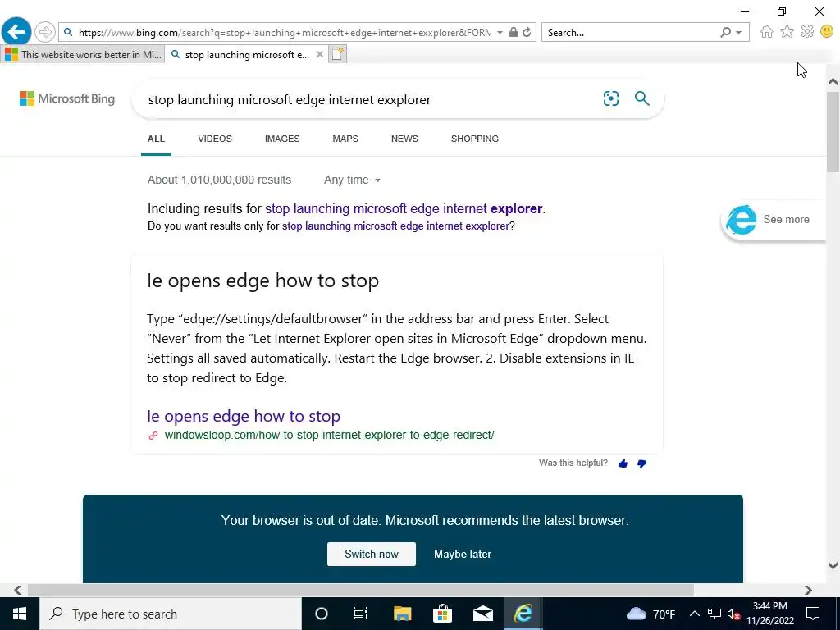Screen dimensions: 840x630
Task: Click the muted volume tray icon
Action: click(733, 614)
